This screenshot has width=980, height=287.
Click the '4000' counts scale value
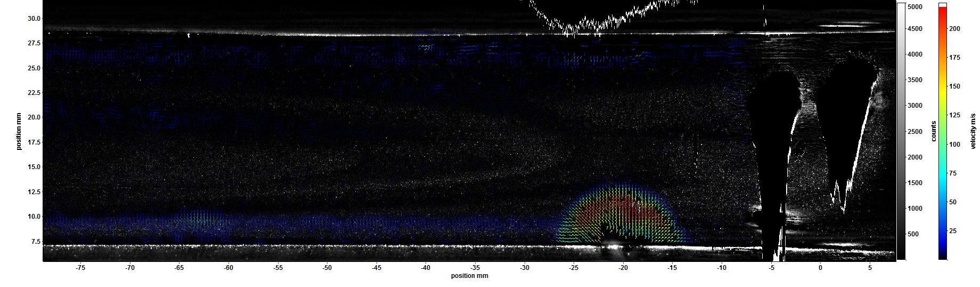tap(915, 54)
